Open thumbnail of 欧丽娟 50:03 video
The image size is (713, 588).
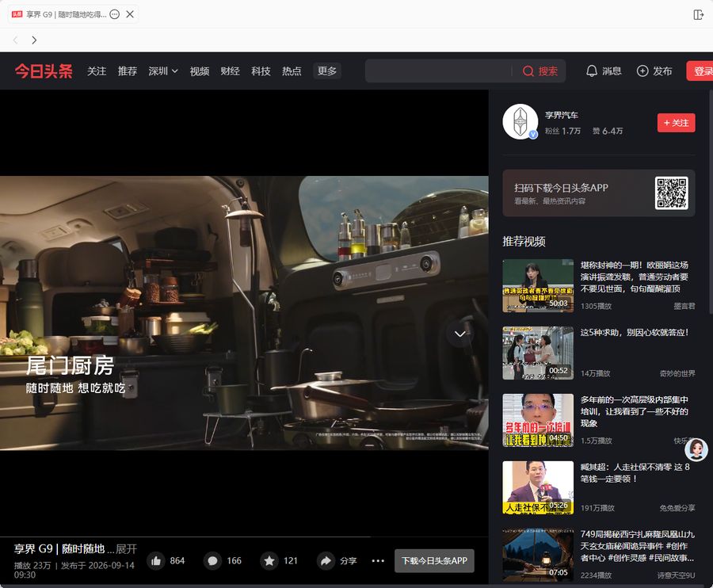pyautogui.click(x=538, y=285)
